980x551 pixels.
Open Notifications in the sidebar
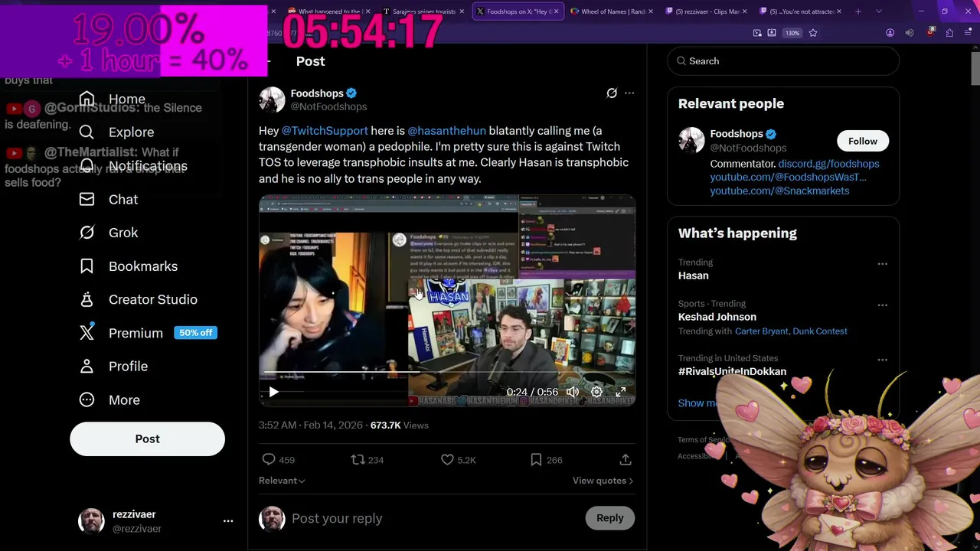point(133,166)
